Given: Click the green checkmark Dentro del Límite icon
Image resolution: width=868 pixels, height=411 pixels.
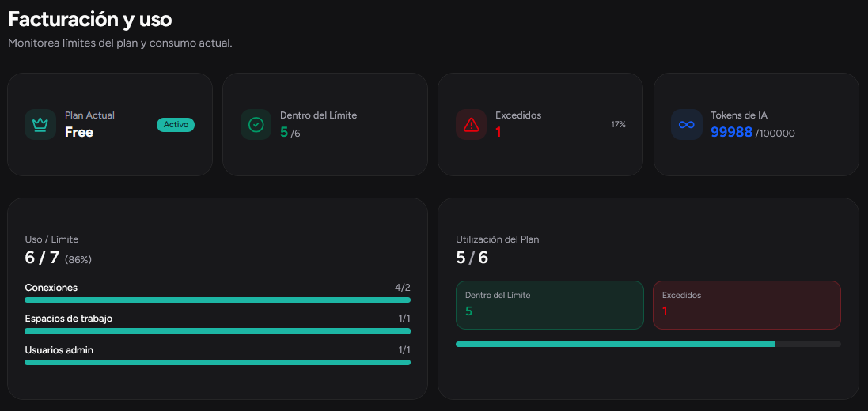Looking at the screenshot, I should click(x=256, y=124).
